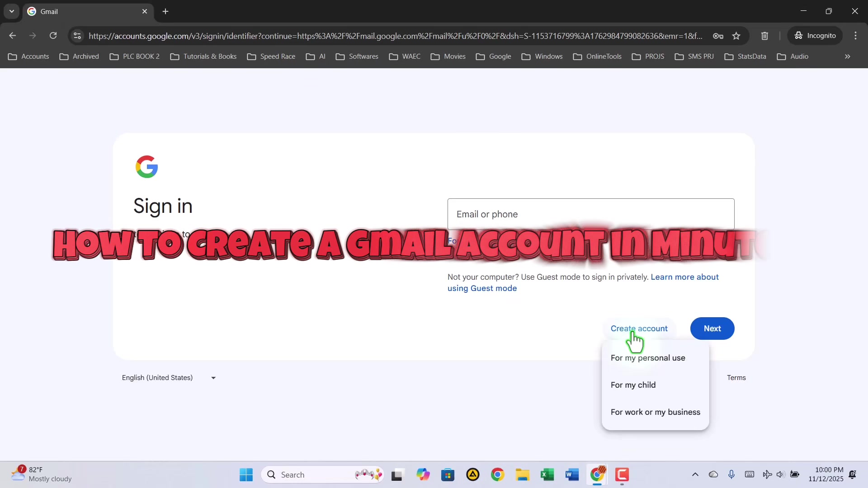Close the Gmail tab
This screenshot has width=868, height=488.
pyautogui.click(x=145, y=11)
